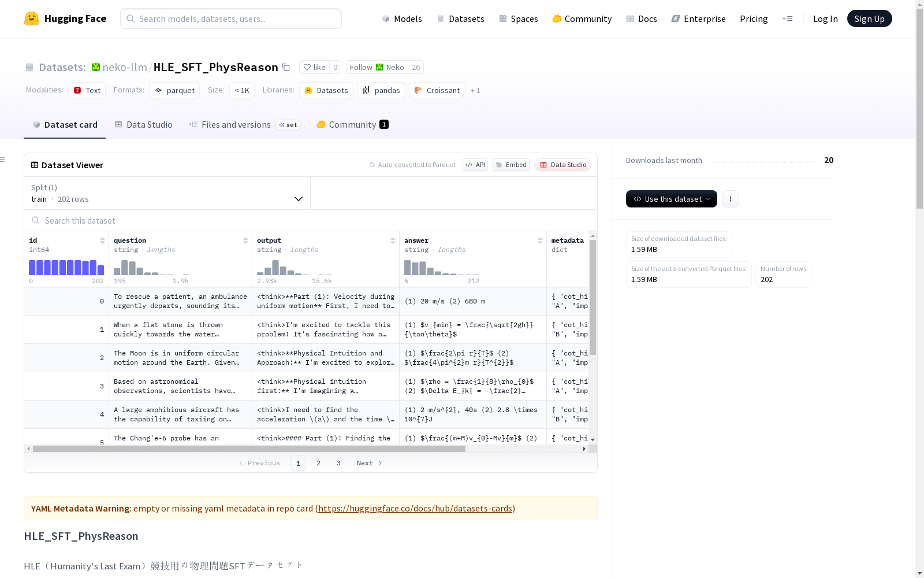Sort by the output column
The width and height of the screenshot is (924, 578).
(x=393, y=240)
